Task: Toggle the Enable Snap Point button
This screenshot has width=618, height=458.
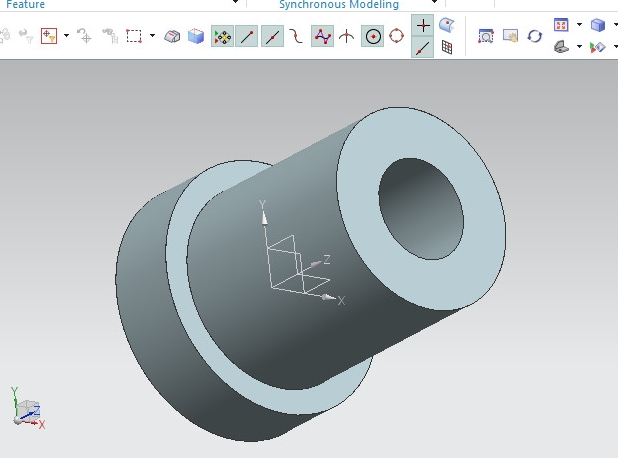Action: (x=222, y=36)
